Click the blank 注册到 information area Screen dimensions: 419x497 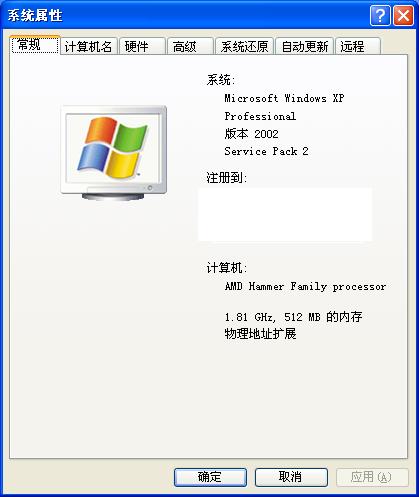[285, 214]
